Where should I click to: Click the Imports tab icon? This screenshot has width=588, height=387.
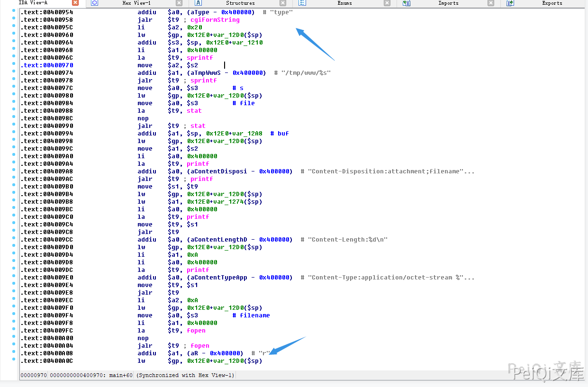pyautogui.click(x=406, y=3)
